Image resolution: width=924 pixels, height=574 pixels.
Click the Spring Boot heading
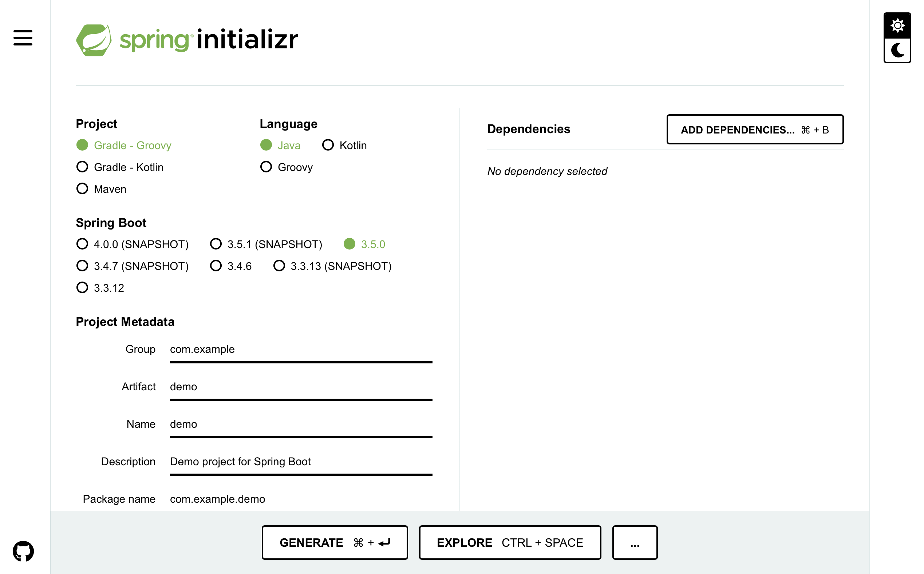(x=111, y=223)
